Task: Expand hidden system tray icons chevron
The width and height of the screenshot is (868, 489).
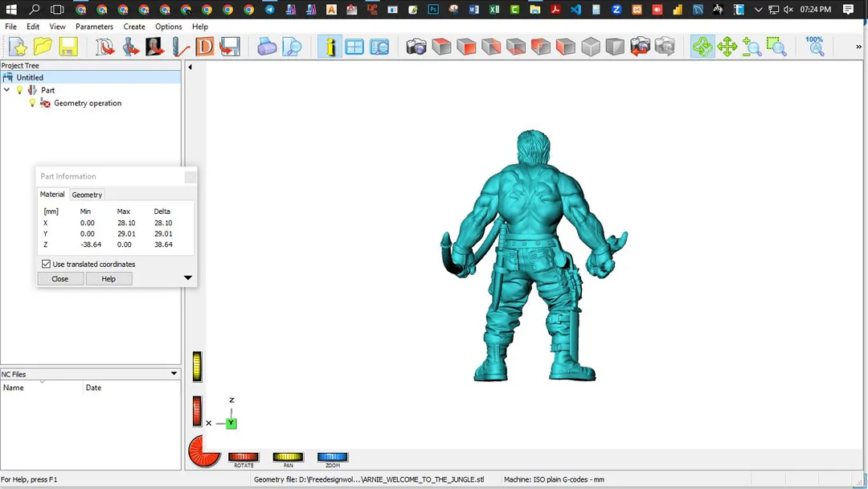Action: [x=758, y=10]
